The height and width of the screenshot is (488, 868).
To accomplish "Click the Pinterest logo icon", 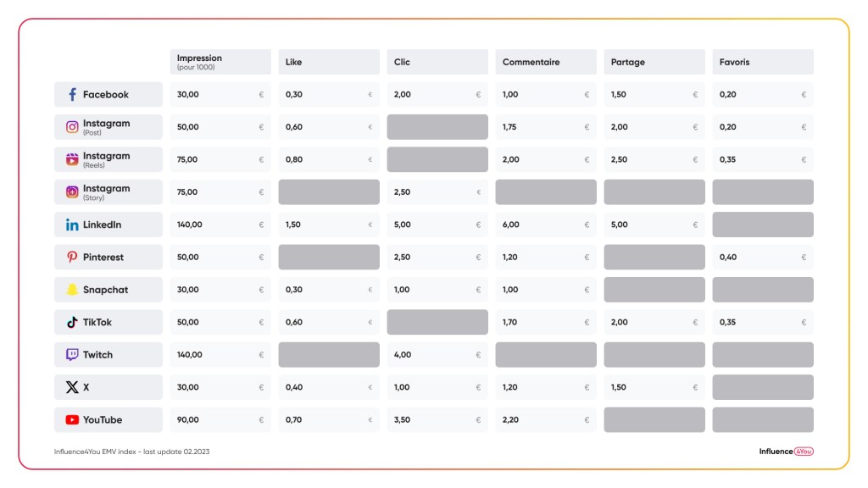I will click(x=72, y=257).
